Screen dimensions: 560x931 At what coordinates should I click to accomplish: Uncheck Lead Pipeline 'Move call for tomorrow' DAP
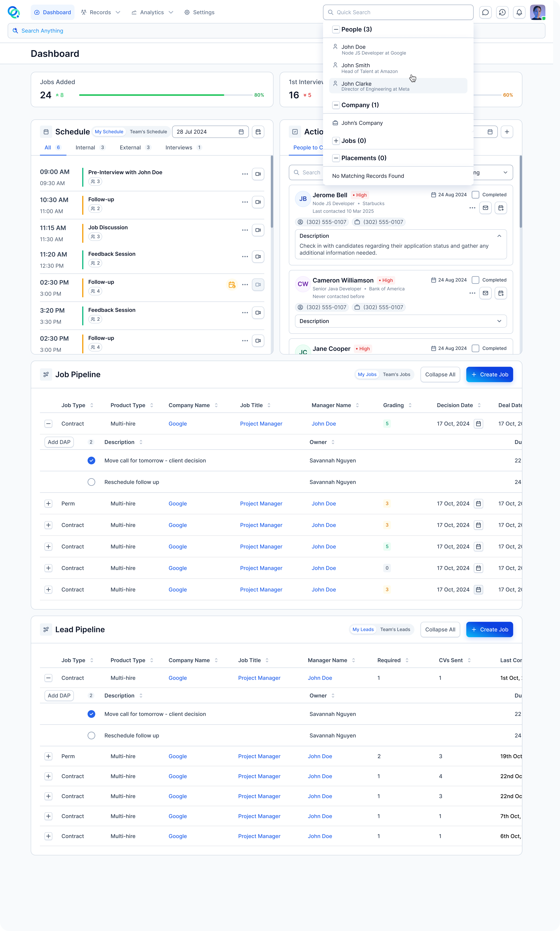tap(91, 714)
